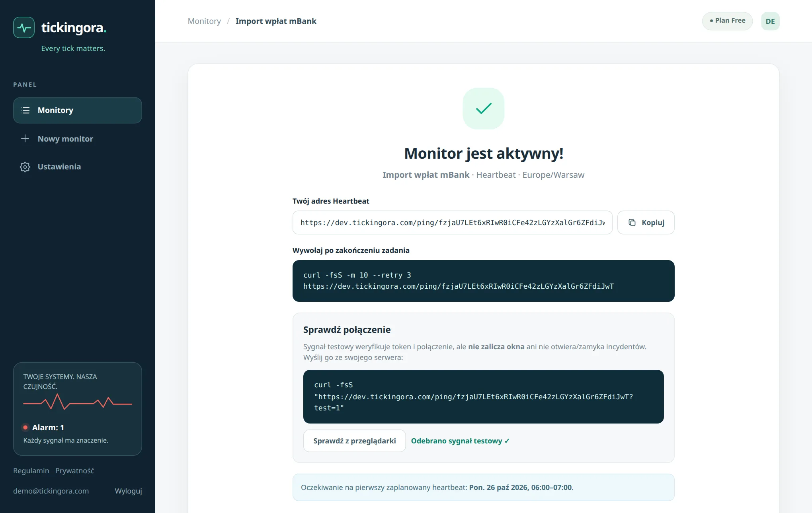The width and height of the screenshot is (812, 513).
Task: Click the 'Monitor jest aktywny!' heading
Action: [x=484, y=154]
